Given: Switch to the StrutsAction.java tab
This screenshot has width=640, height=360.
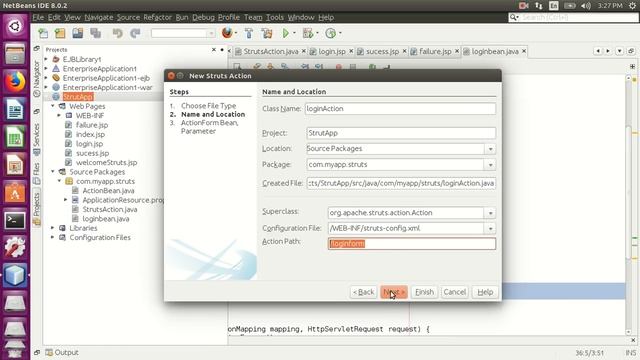Looking at the screenshot, I should pos(271,51).
